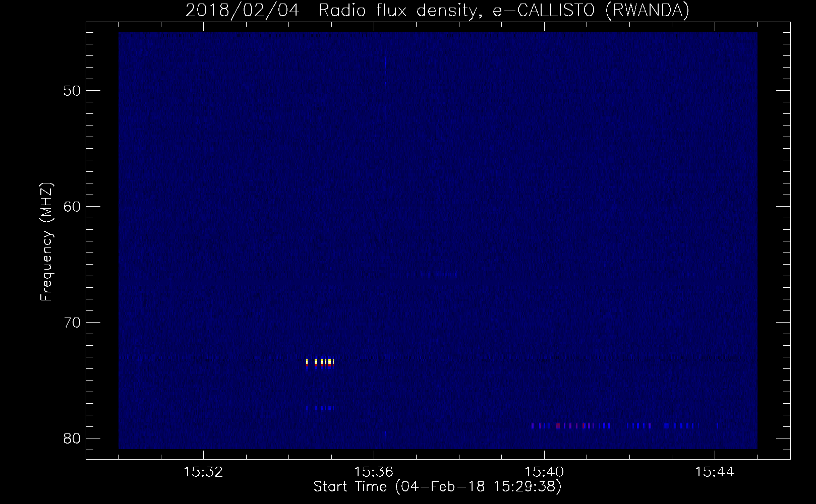Click the plot title mentioning e-CALLISTO (RWANDA)
This screenshot has width=816, height=504.
pyautogui.click(x=437, y=10)
